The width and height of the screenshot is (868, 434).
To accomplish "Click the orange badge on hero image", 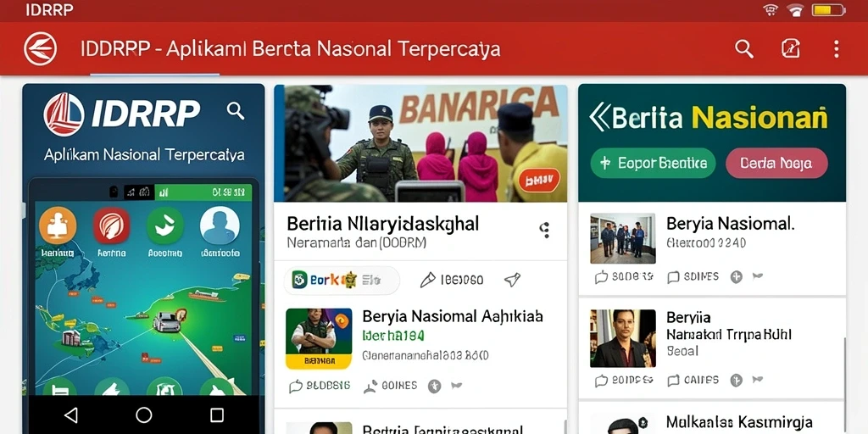I will click(x=538, y=180).
